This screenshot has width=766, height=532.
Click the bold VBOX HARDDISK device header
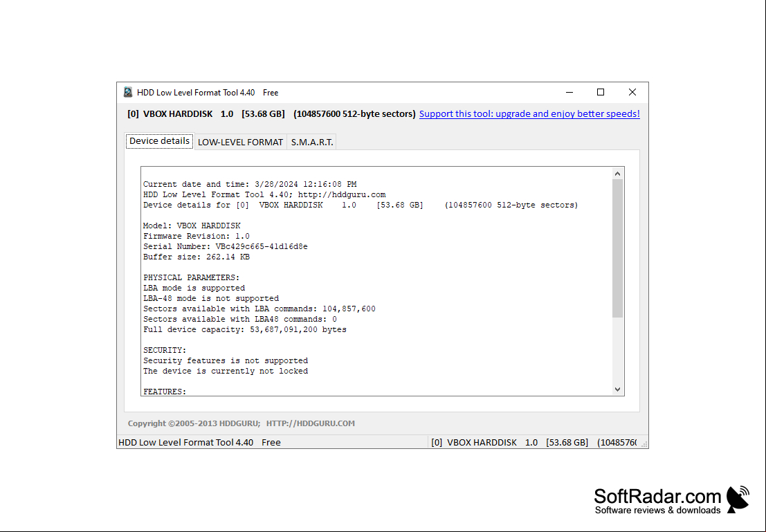click(x=272, y=114)
